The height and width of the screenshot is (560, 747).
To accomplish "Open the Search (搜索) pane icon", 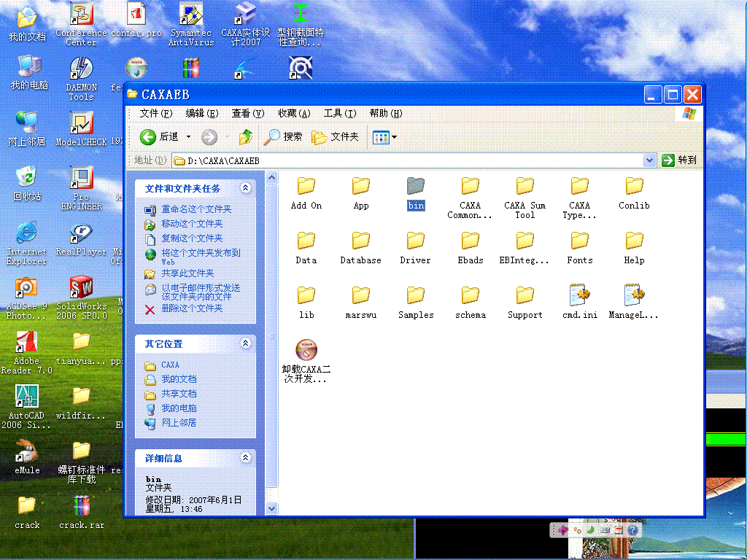I will point(271,136).
